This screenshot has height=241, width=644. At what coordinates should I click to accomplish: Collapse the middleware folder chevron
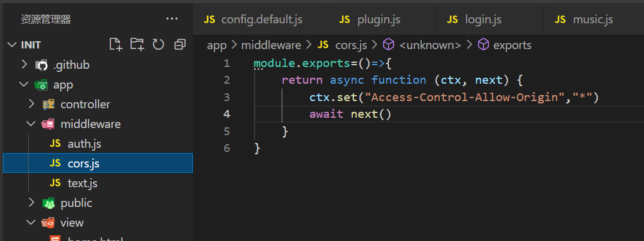point(31,124)
